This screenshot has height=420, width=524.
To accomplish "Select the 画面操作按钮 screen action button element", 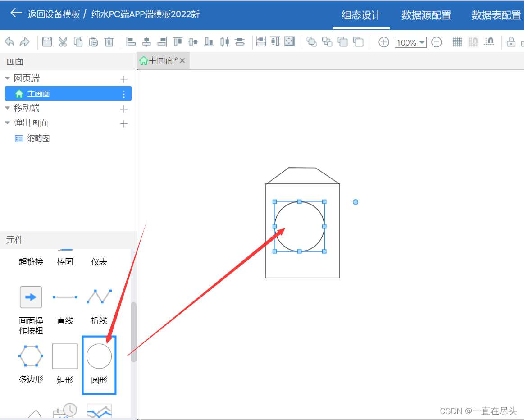I will (31, 297).
